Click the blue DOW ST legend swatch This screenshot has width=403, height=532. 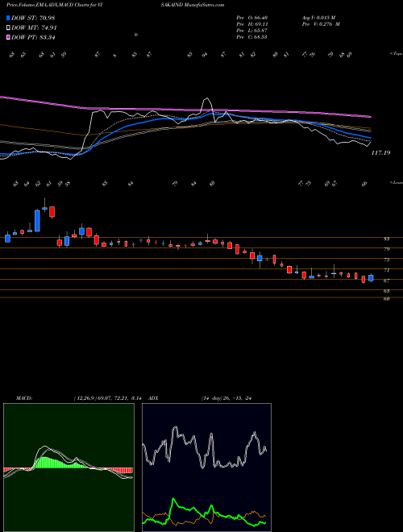(8, 18)
